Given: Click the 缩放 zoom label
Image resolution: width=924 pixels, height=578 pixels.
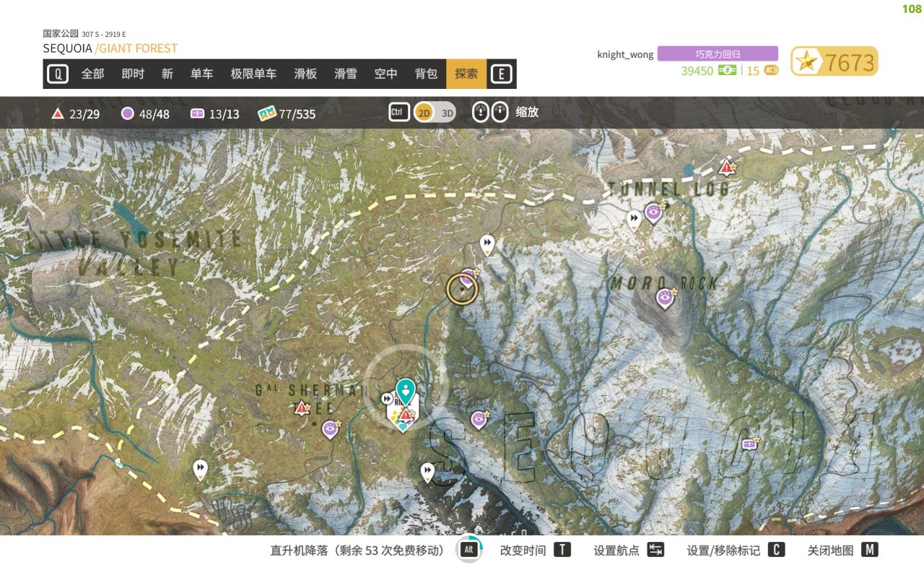Looking at the screenshot, I should pyautogui.click(x=527, y=112).
